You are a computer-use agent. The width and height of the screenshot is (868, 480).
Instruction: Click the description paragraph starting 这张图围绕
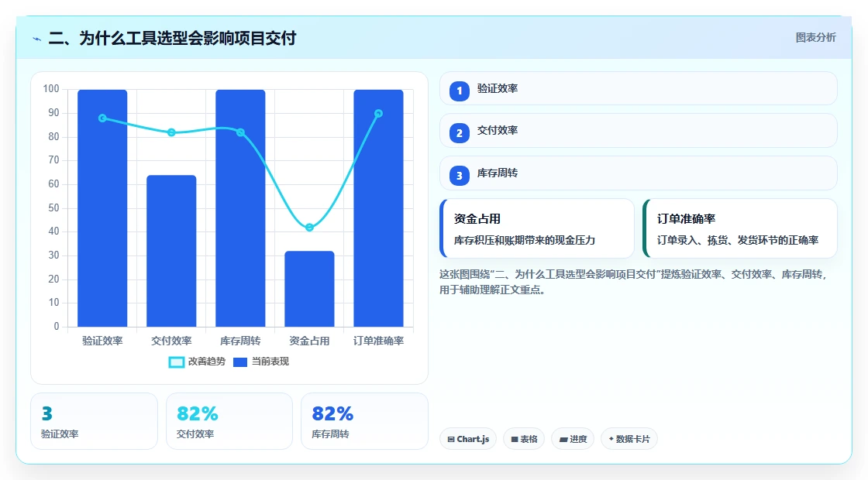[x=633, y=282]
